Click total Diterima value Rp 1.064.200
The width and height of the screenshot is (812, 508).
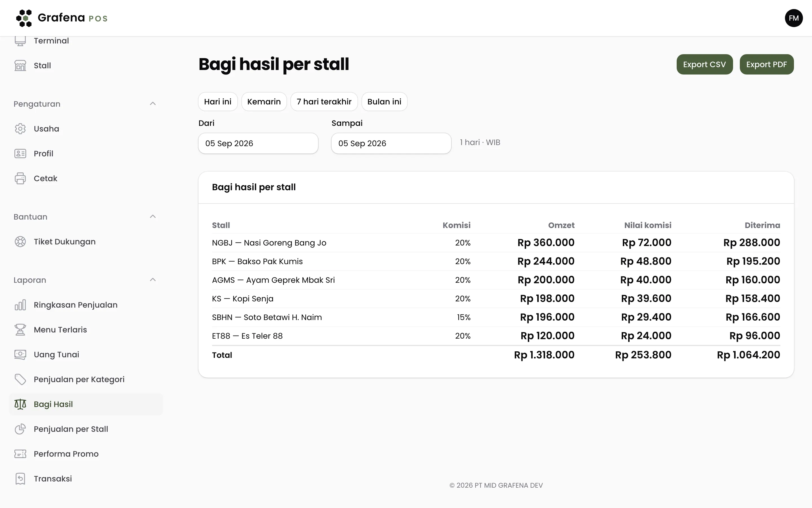tap(749, 355)
